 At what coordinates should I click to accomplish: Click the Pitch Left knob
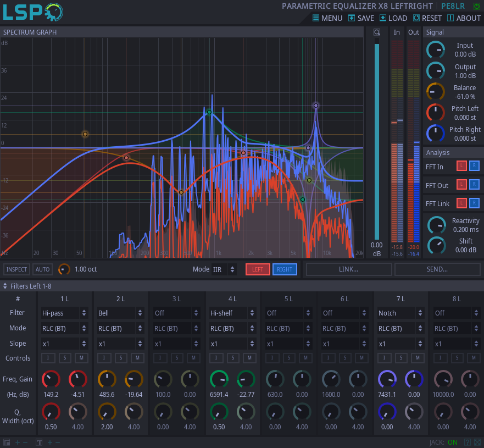[x=436, y=113]
